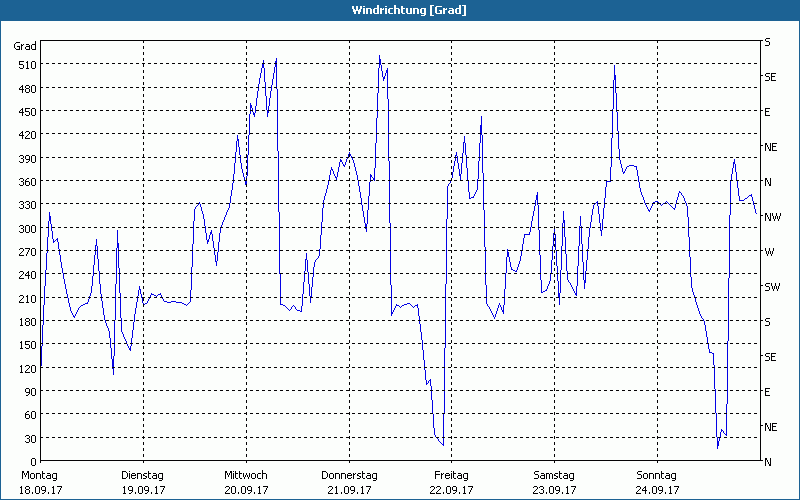Click the SE compass label beside the 480 gridline

click(770, 77)
